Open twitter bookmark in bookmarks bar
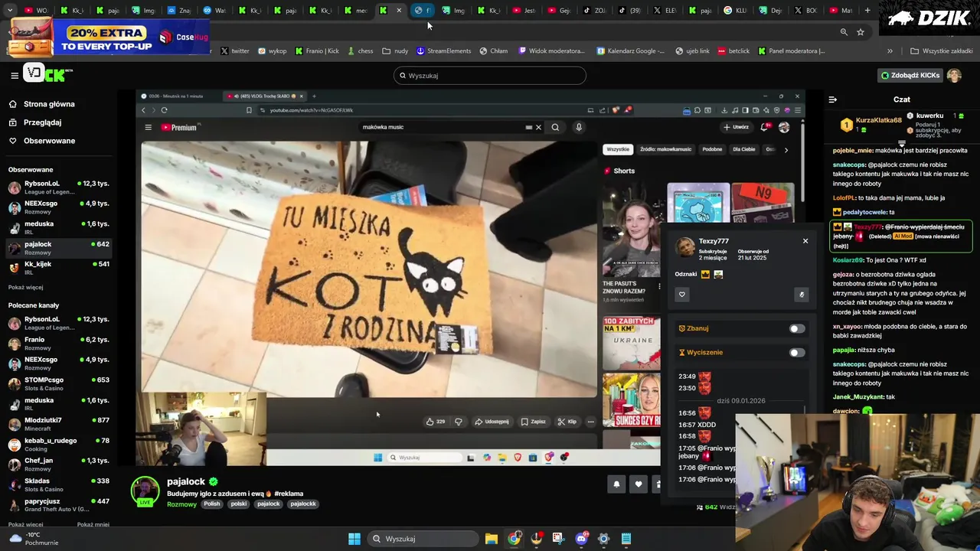This screenshot has height=551, width=980. point(235,51)
